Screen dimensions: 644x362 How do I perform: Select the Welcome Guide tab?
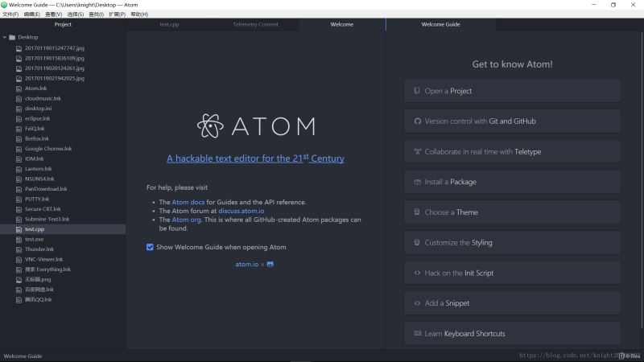(440, 25)
